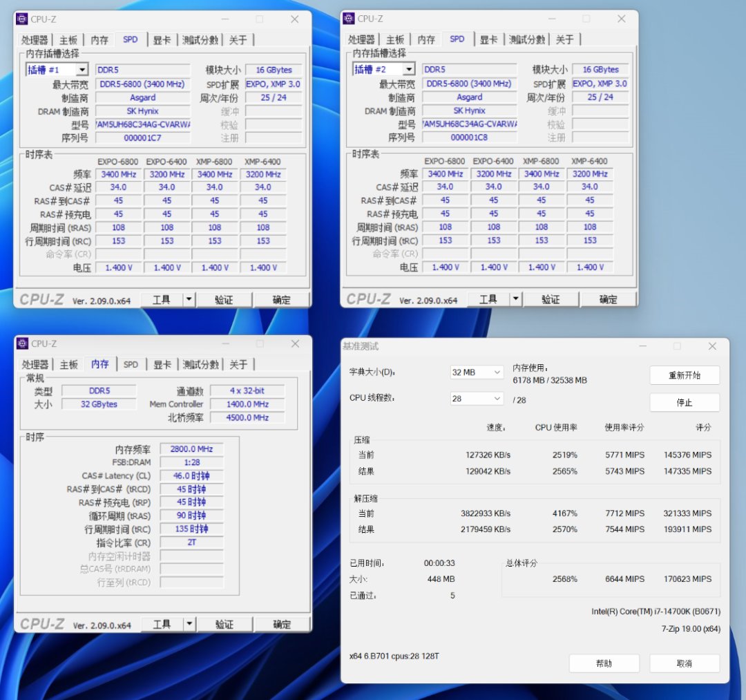The height and width of the screenshot is (700, 746).
Task: Expand the 工具 arrow in slot #2 window
Action: point(516,299)
